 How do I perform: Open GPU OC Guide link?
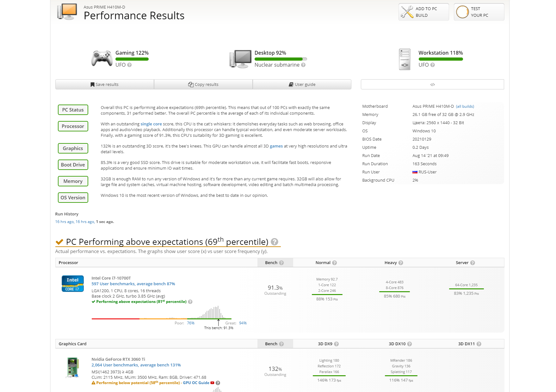196,383
